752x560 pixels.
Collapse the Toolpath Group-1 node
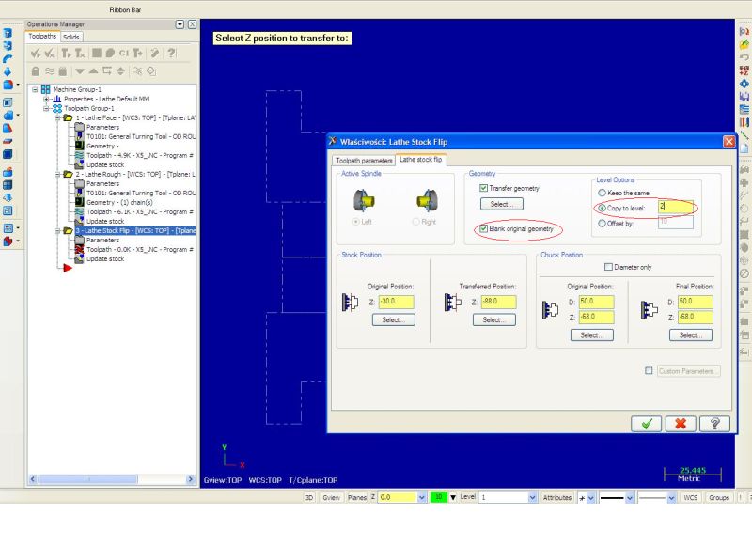click(46, 109)
